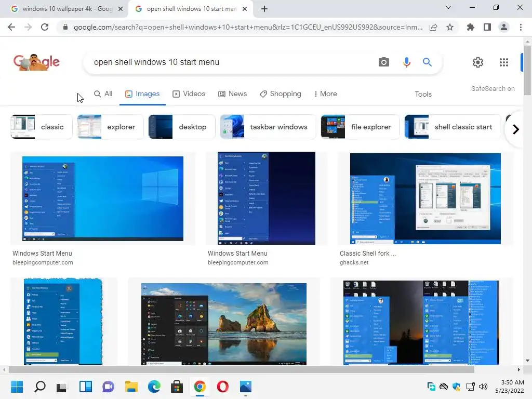View site lock information icon
The height and width of the screenshot is (399, 532).
point(65,27)
